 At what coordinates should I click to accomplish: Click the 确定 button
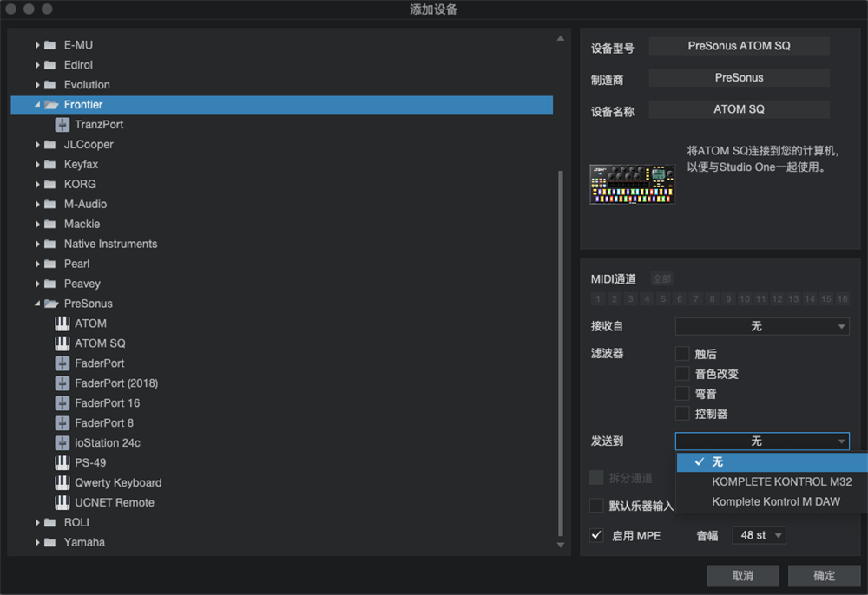click(824, 576)
